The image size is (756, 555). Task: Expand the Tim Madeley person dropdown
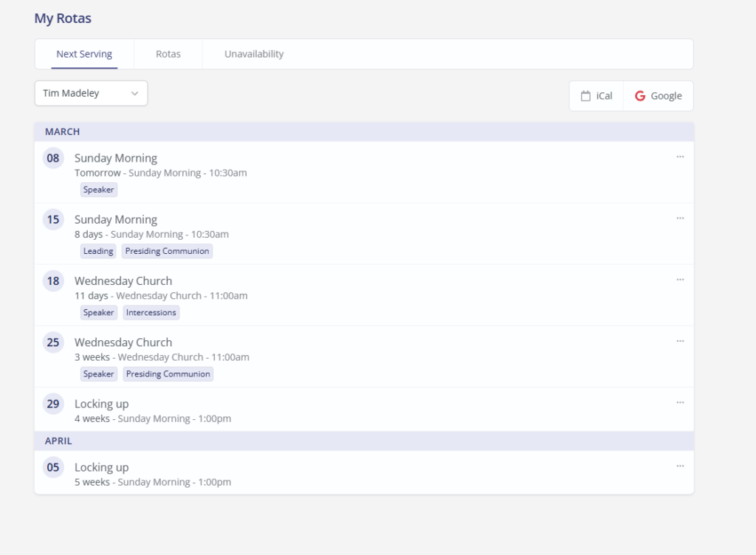91,93
